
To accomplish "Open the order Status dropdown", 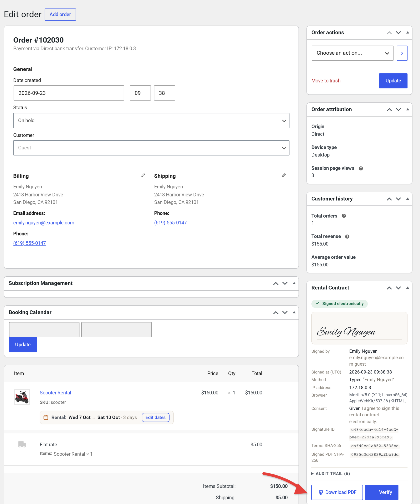I will pyautogui.click(x=151, y=120).
